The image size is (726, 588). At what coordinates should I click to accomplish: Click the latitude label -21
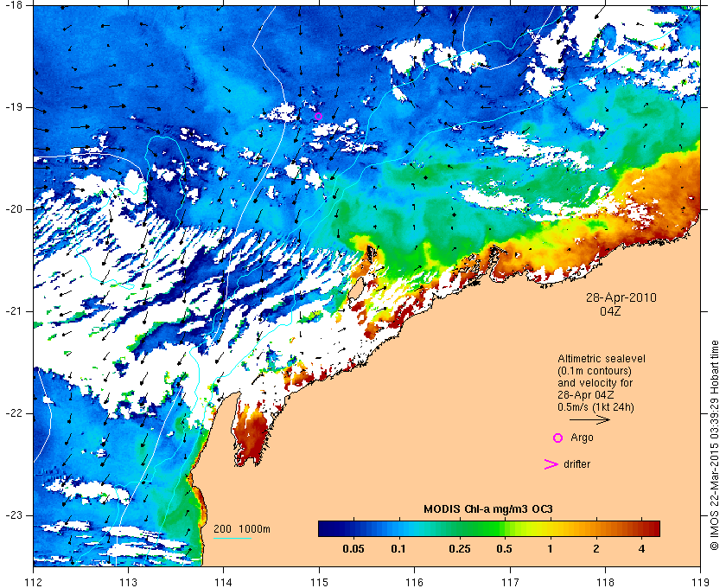pos(12,311)
